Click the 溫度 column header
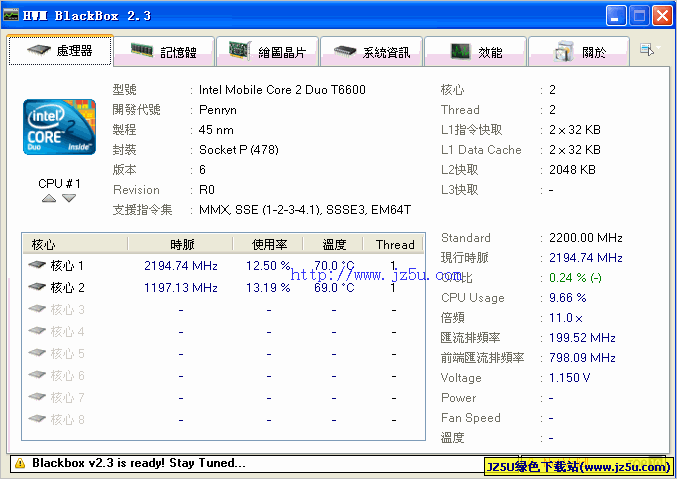 333,244
